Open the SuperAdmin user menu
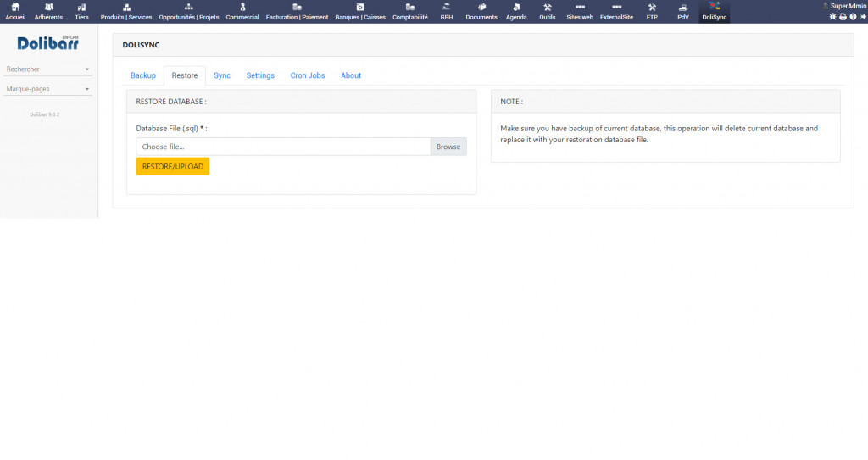 [x=845, y=6]
